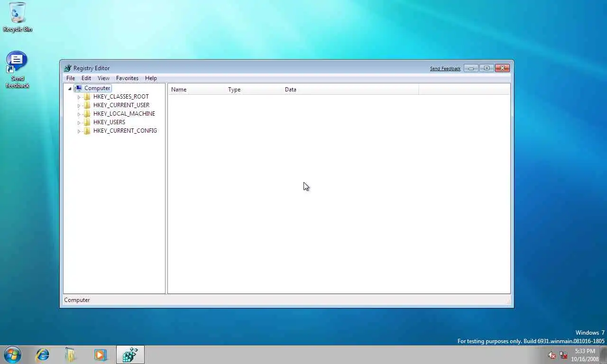The width and height of the screenshot is (607, 364).
Task: Open the File menu
Action: pyautogui.click(x=70, y=78)
